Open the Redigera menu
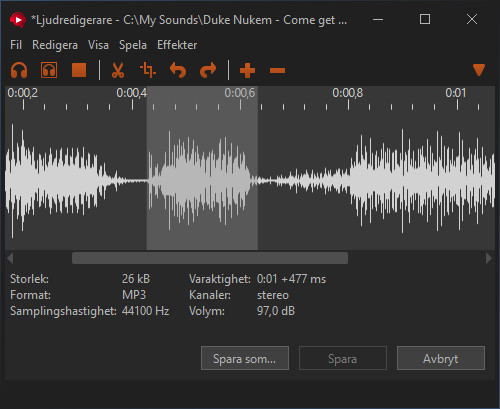 55,45
